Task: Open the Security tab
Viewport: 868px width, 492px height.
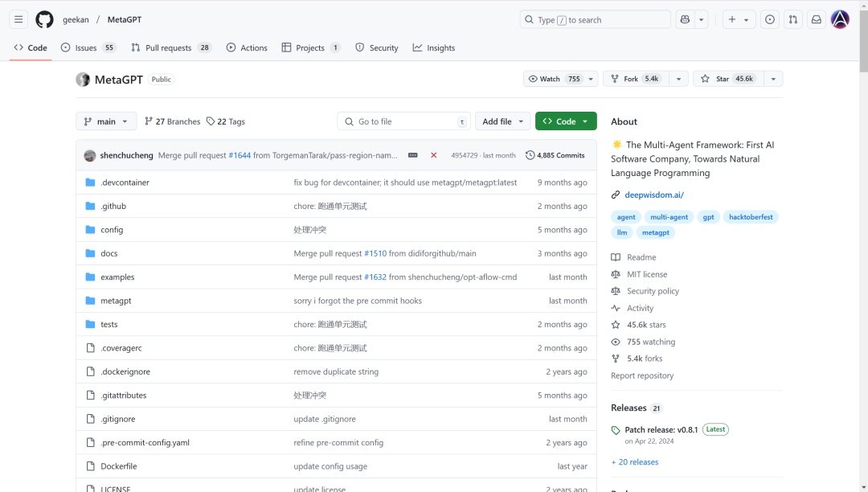Action: [x=376, y=48]
